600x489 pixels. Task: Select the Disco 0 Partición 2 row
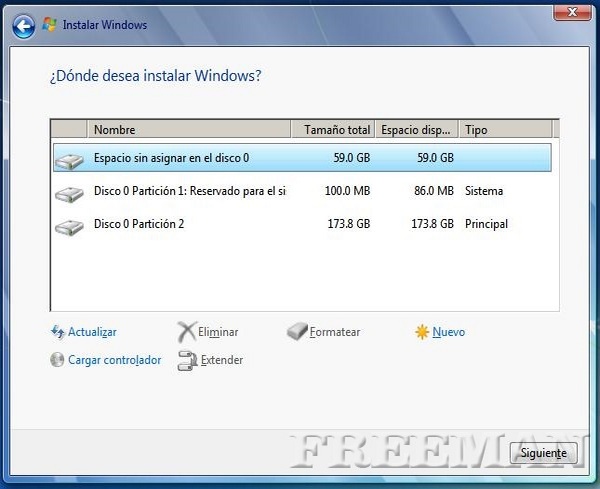[x=302, y=224]
